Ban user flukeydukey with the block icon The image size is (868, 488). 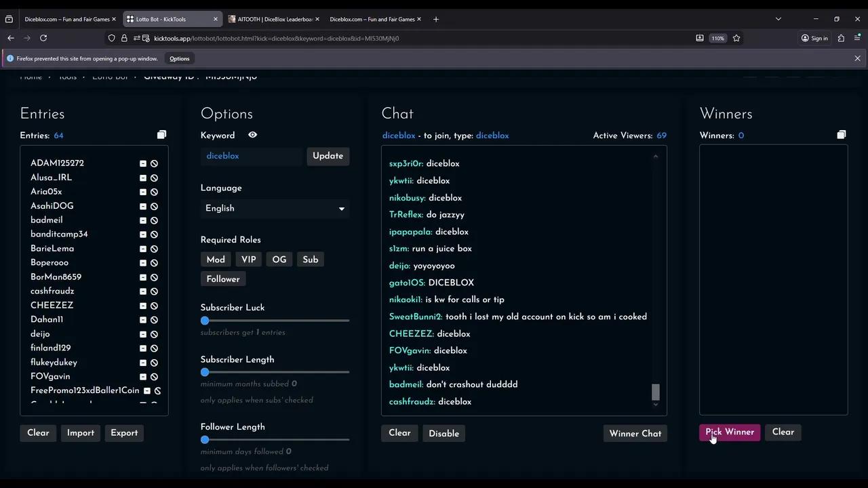click(154, 363)
